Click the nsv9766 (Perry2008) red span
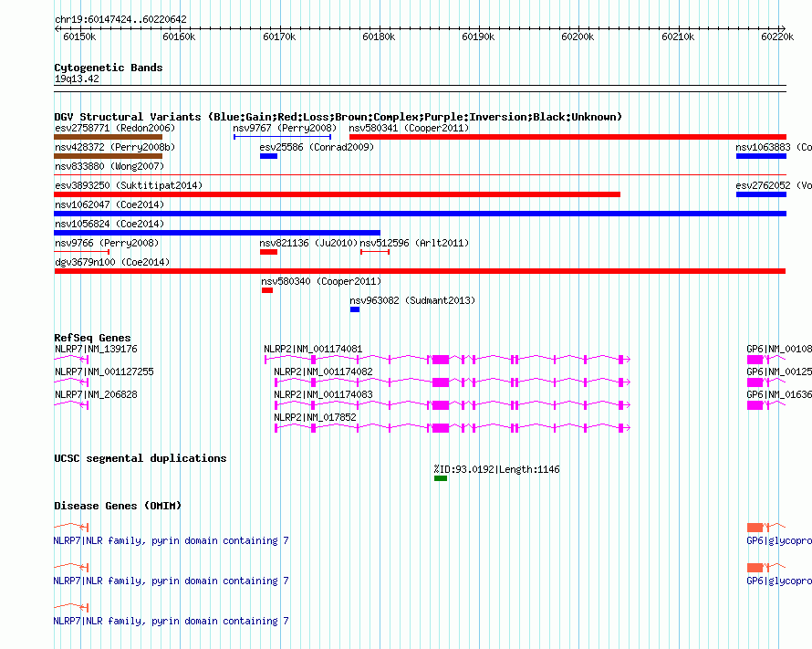Screen dimensions: 812x649 pos(82,252)
